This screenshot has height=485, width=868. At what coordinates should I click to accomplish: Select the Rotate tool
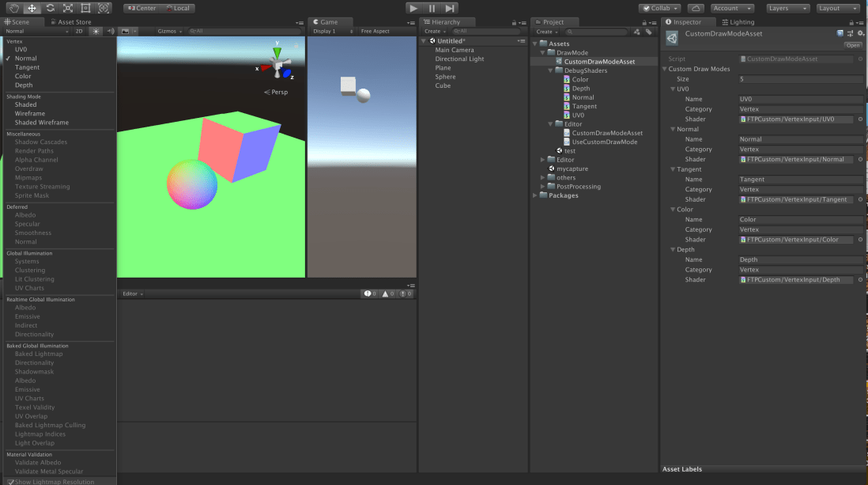50,8
